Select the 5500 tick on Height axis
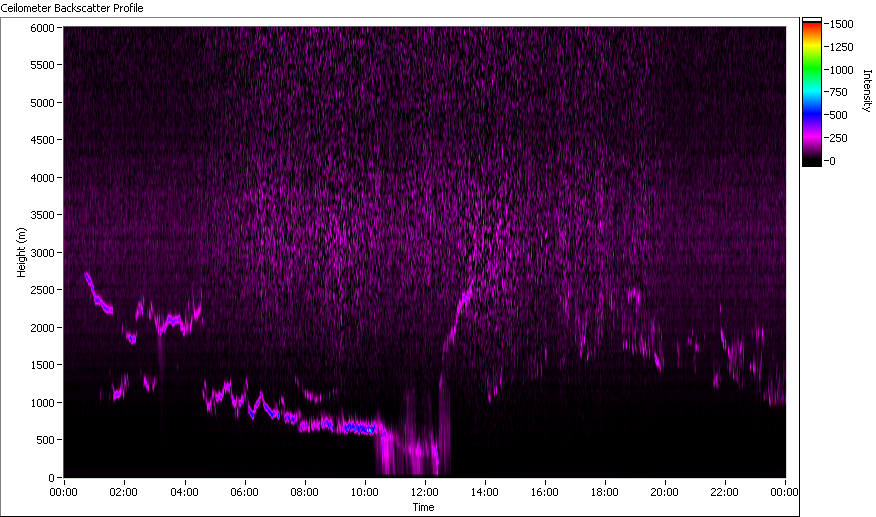The height and width of the screenshot is (517, 876). point(42,65)
